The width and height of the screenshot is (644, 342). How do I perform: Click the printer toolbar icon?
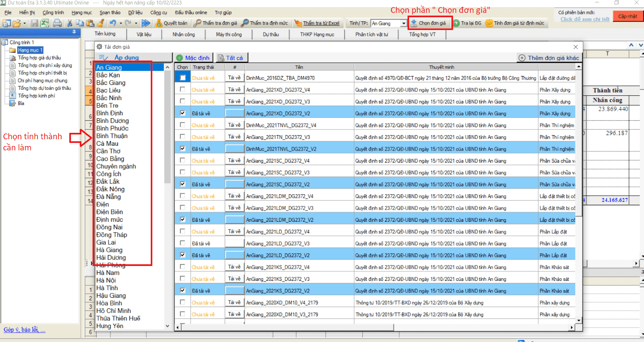[x=58, y=23]
